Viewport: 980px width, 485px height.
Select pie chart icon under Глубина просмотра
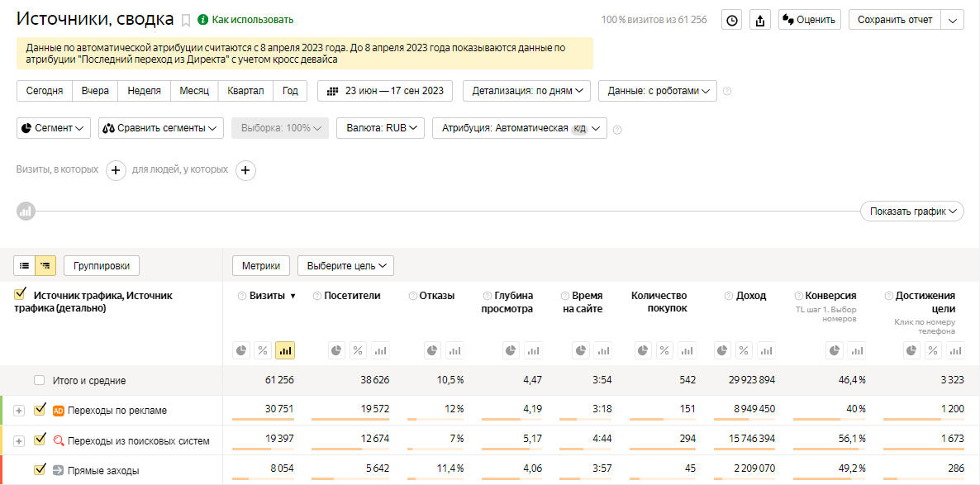tap(511, 350)
